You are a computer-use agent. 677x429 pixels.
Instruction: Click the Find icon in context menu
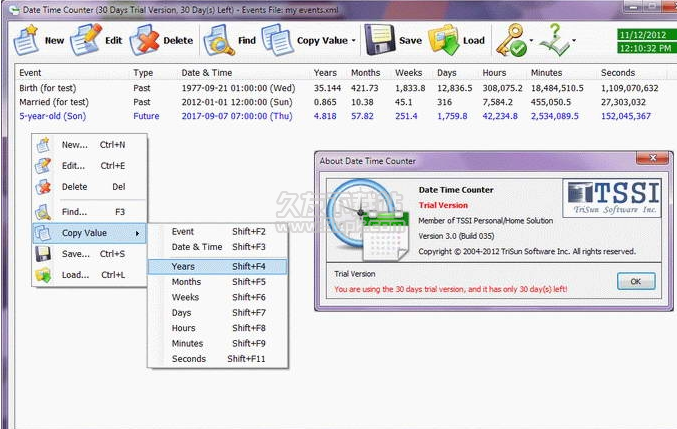(x=43, y=212)
